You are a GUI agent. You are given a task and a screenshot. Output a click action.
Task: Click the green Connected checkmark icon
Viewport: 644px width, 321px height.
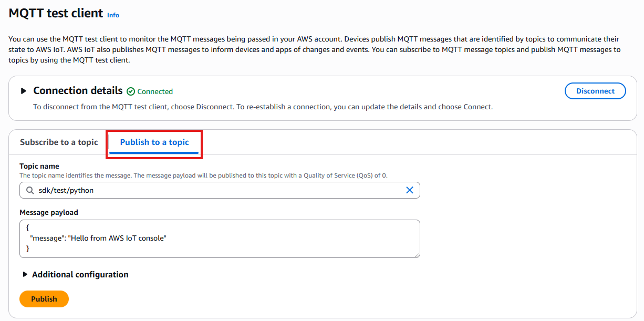[x=131, y=91]
